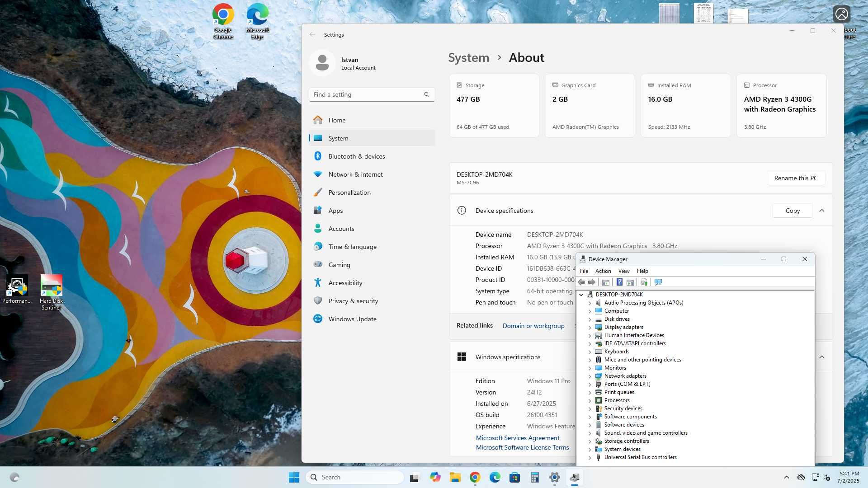Image resolution: width=868 pixels, height=488 pixels.
Task: Open File Explorer from taskbar
Action: (x=455, y=477)
